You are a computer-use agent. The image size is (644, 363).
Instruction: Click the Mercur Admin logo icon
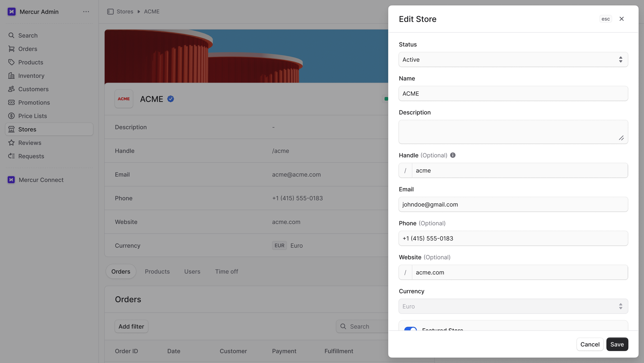11,12
